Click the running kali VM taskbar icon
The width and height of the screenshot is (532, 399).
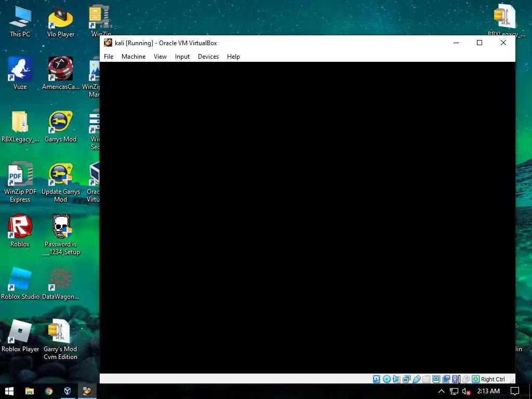click(x=87, y=391)
